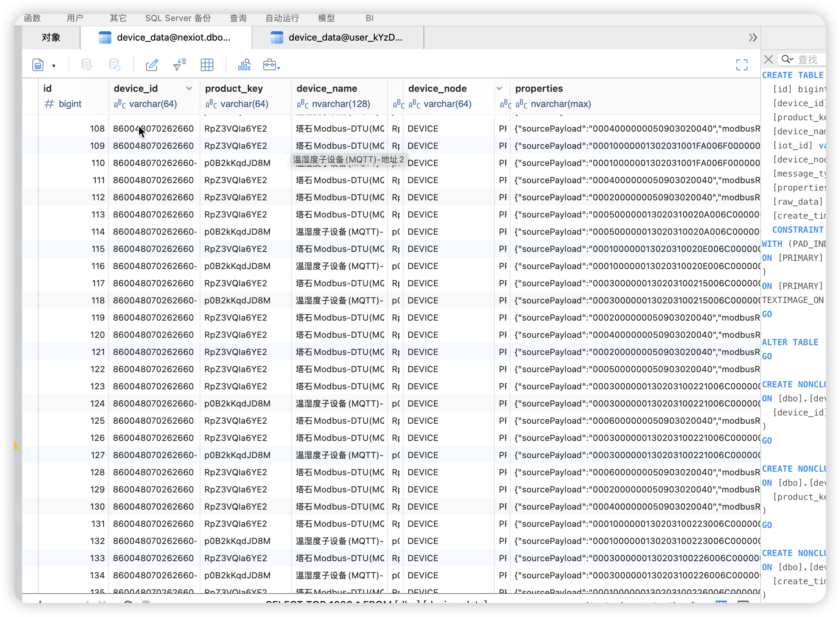Click the rollback database icon
This screenshot has height=617, width=840.
[x=114, y=65]
